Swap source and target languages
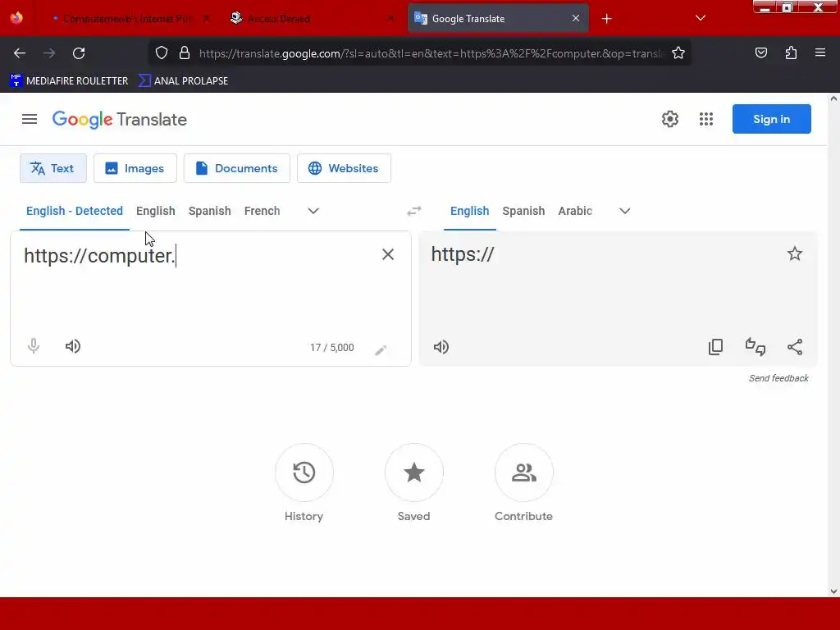This screenshot has height=630, width=840. 414,211
